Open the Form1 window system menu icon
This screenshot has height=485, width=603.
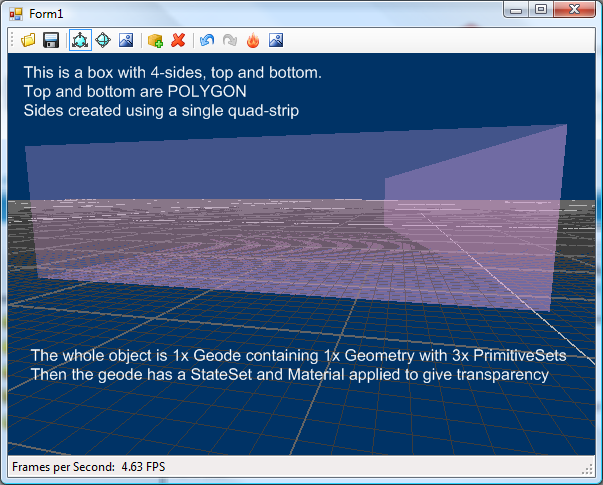pos(15,12)
